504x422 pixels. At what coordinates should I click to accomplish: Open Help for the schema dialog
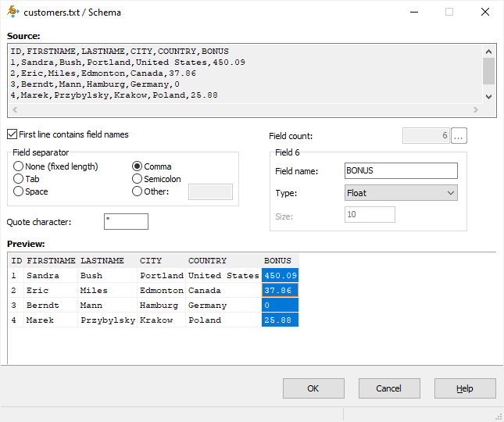point(465,388)
